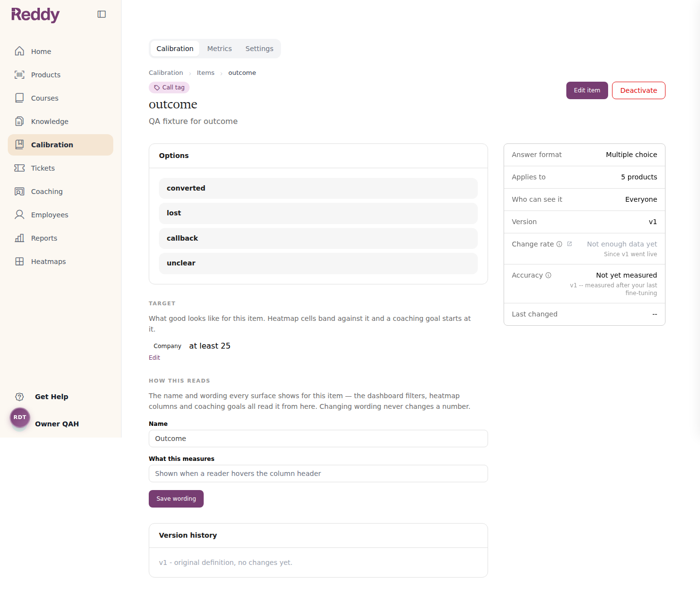Open Coaching in the sidebar

click(x=60, y=191)
